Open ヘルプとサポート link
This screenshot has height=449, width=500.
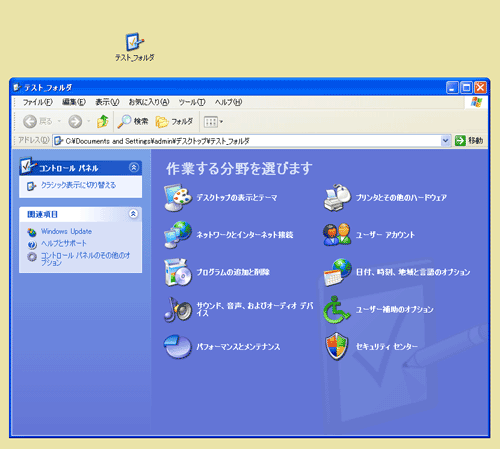coord(64,243)
